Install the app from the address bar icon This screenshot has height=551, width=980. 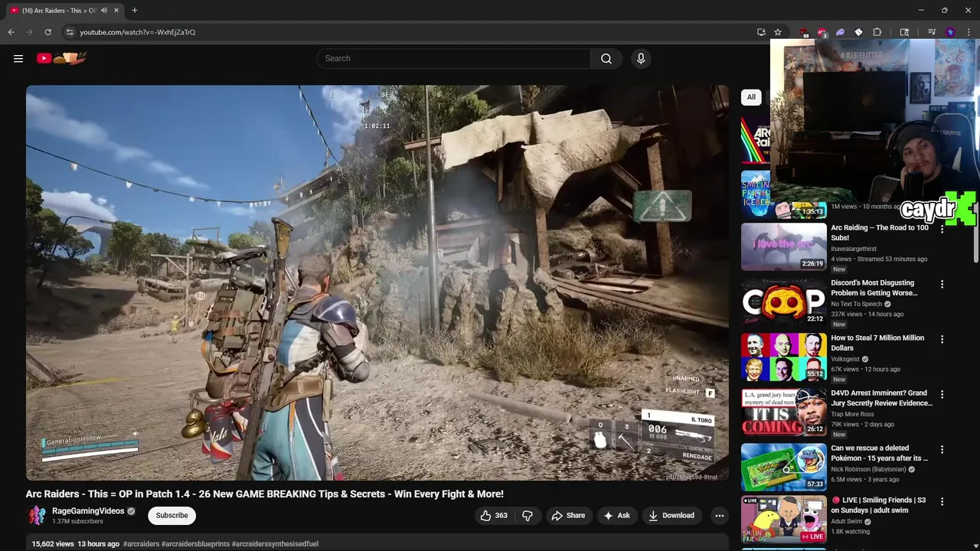pos(761,32)
